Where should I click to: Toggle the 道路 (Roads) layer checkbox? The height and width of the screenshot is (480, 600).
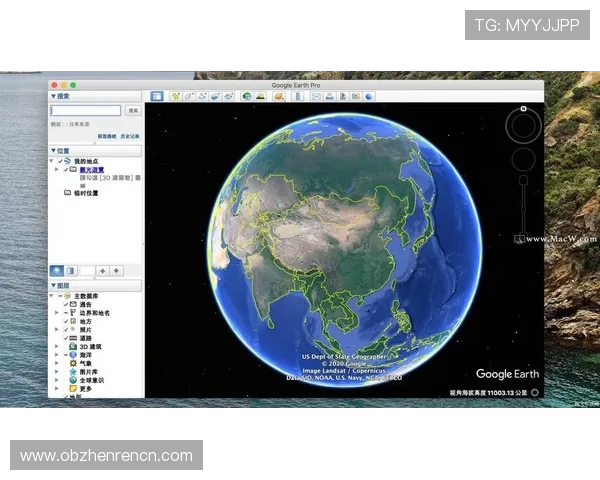pos(67,338)
